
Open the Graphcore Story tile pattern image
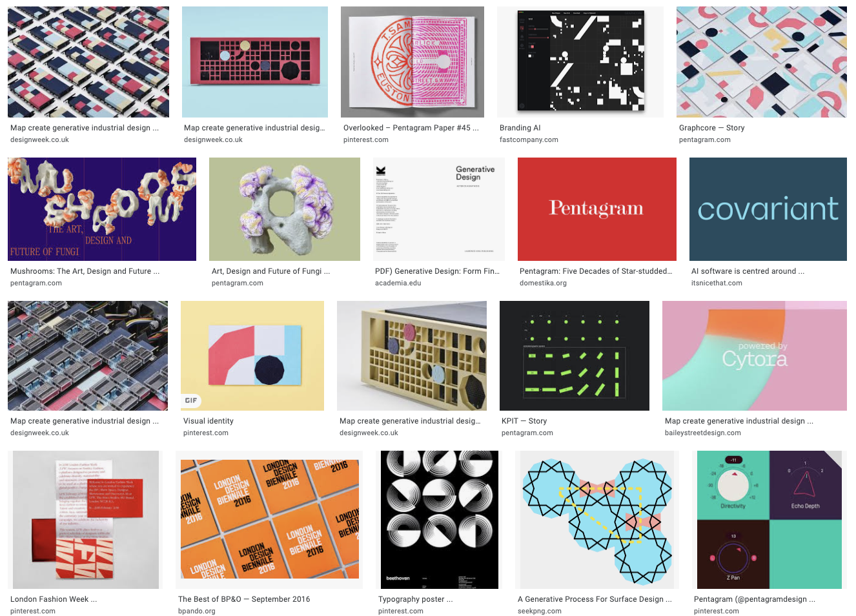[x=762, y=62]
